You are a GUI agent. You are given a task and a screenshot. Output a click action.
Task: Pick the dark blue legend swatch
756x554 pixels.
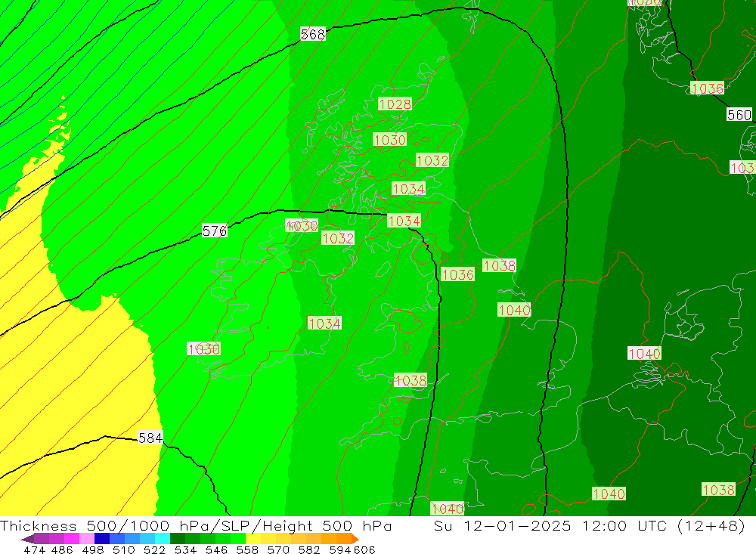pos(102,539)
